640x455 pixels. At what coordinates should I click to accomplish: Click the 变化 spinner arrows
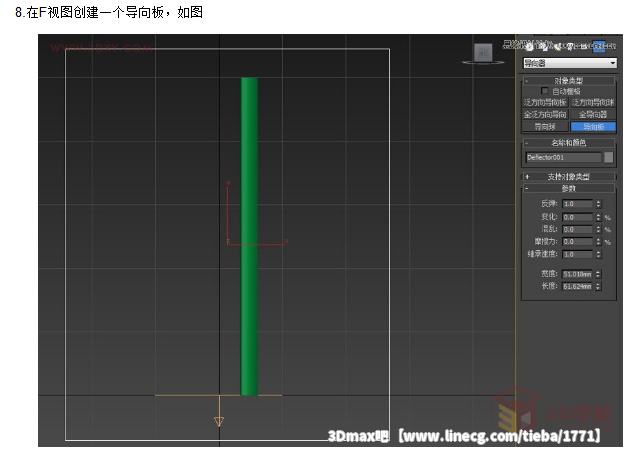pos(598,217)
